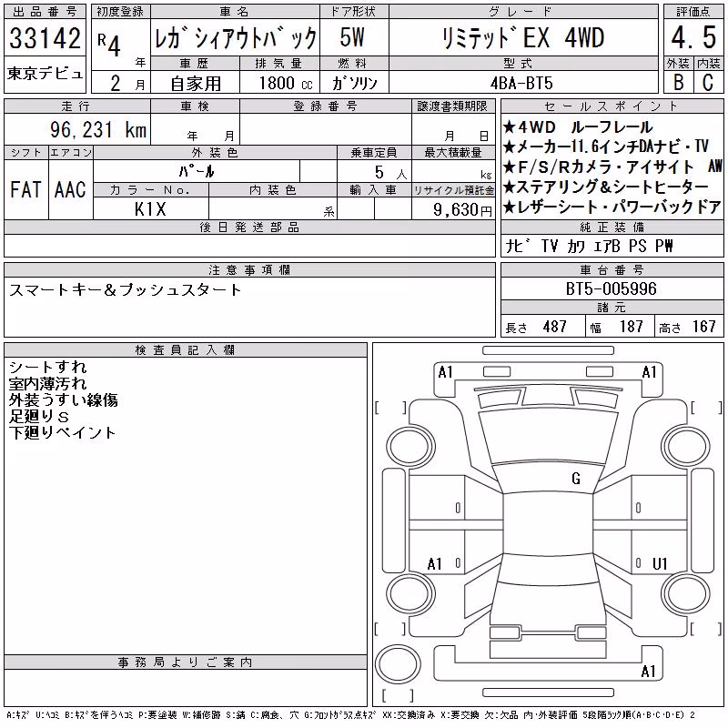728x728 pixels.
Task: Select the 'A1' mark at front-right bumper corner
Action: pos(649,372)
